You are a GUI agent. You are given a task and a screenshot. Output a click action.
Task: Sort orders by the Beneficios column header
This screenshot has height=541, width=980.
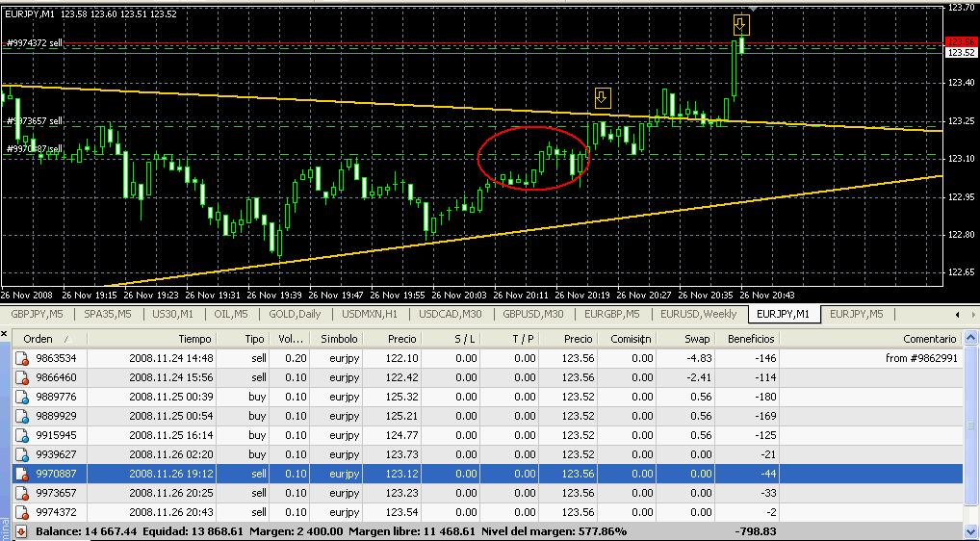pos(750,339)
